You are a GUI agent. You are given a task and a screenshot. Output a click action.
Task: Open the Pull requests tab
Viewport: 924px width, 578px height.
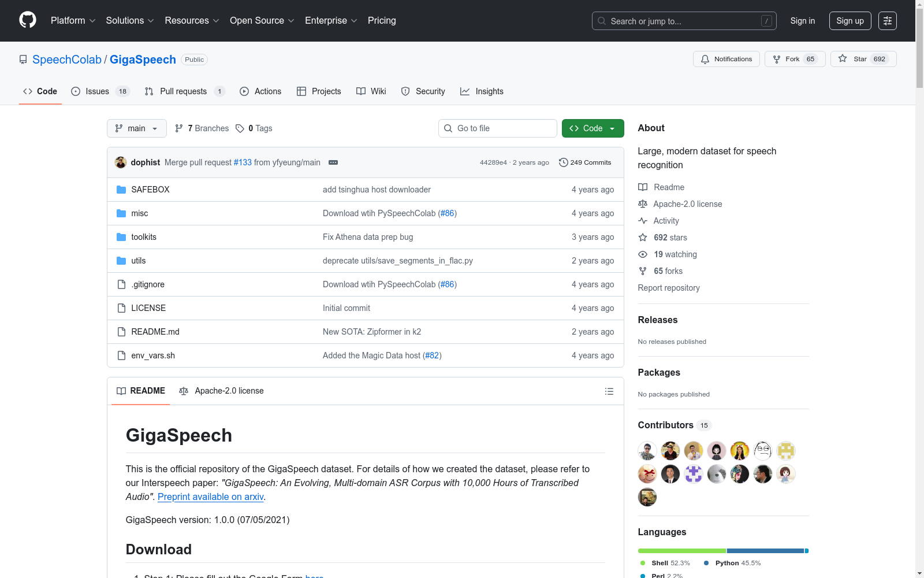(x=185, y=91)
